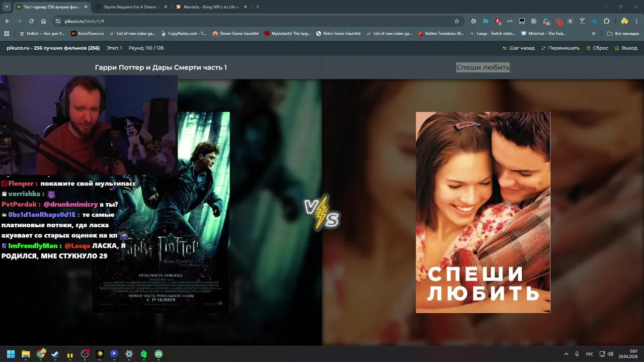This screenshot has width=644, height=362.
Task: Open the tab search dropdown arrow
Action: [6, 7]
